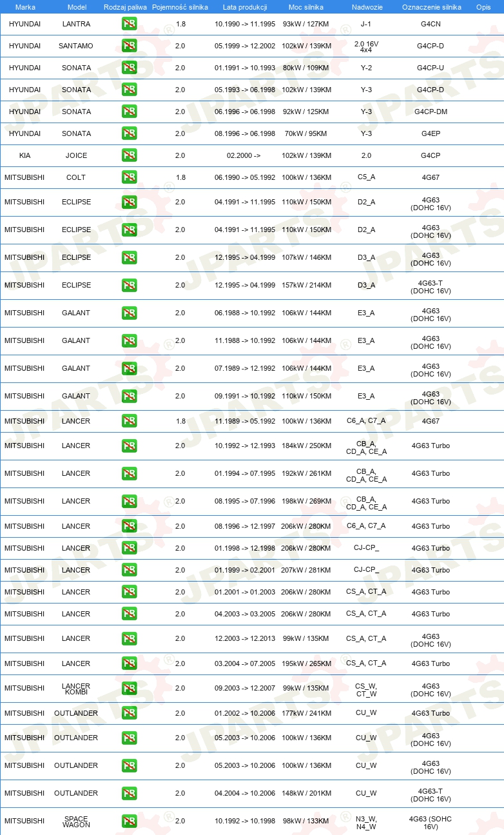Click fuel icon in Eclipse 157kW / 214KM row
504x835 pixels.
click(x=129, y=285)
